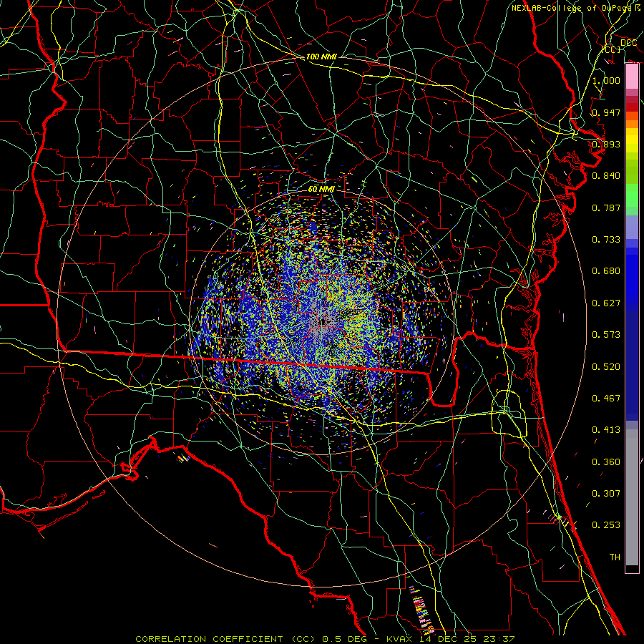The image size is (644, 644).
Task: Click the 0.787 legend value
Action: coord(606,208)
